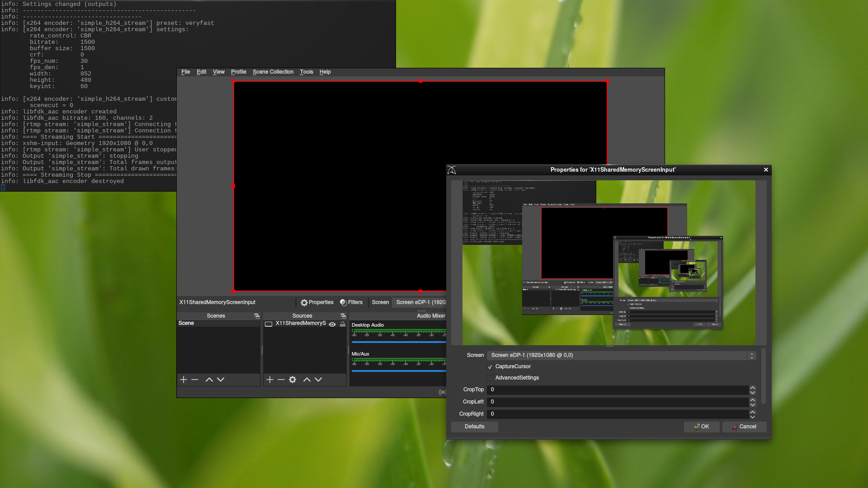Decrease CropLeft with down arrow

pos(753,404)
